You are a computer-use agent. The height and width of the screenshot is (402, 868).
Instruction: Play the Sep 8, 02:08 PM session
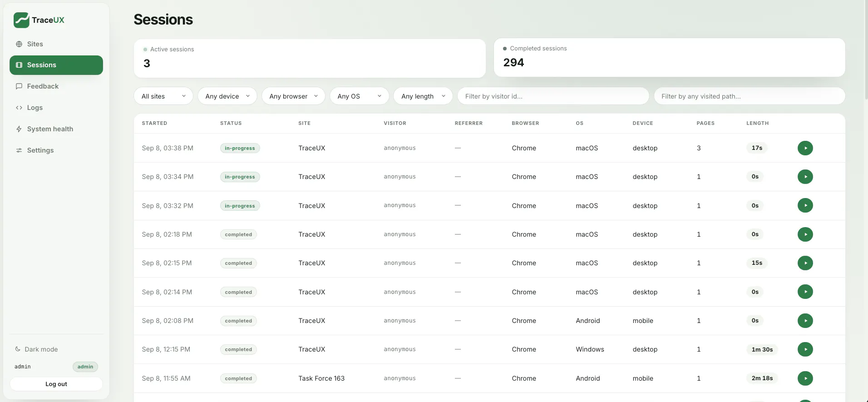coord(805,321)
